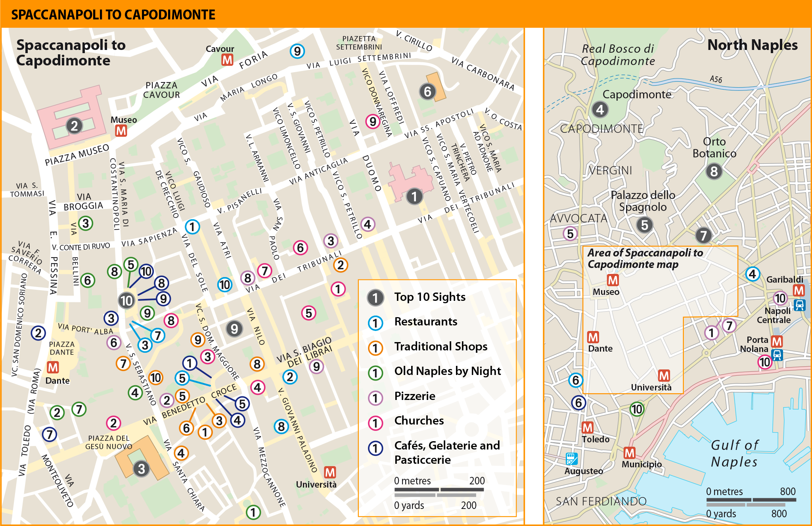Select gray marker 8 at Orto Botanico
812x526 pixels.
(x=714, y=171)
